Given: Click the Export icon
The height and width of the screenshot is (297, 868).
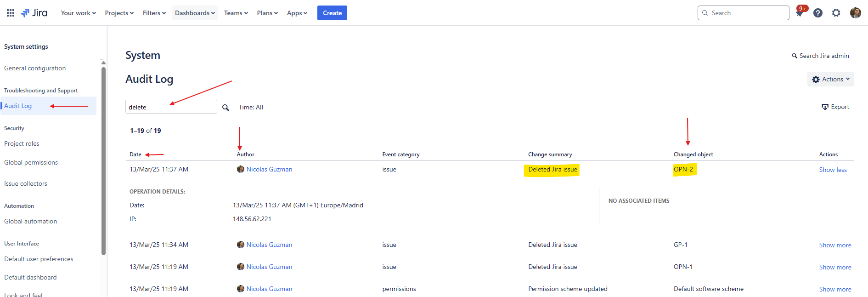Looking at the screenshot, I should (x=825, y=107).
